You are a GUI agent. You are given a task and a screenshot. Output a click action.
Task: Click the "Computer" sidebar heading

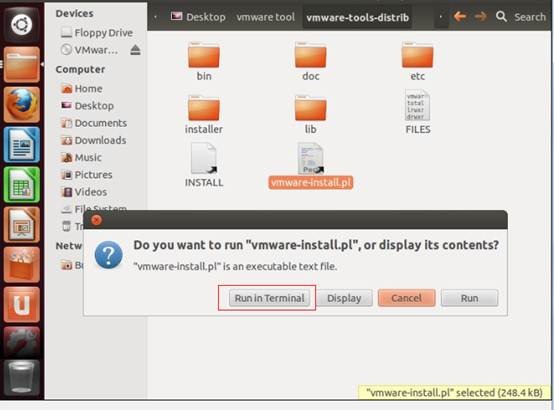(x=80, y=70)
